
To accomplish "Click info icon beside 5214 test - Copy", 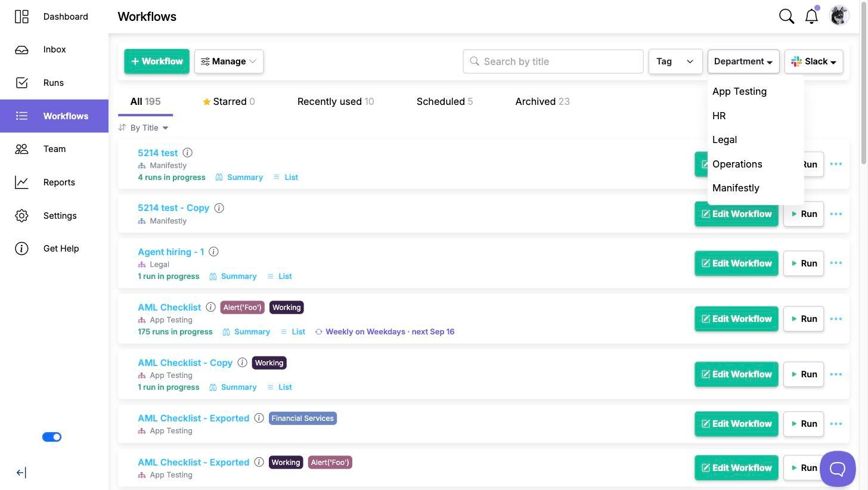I will click(x=219, y=208).
